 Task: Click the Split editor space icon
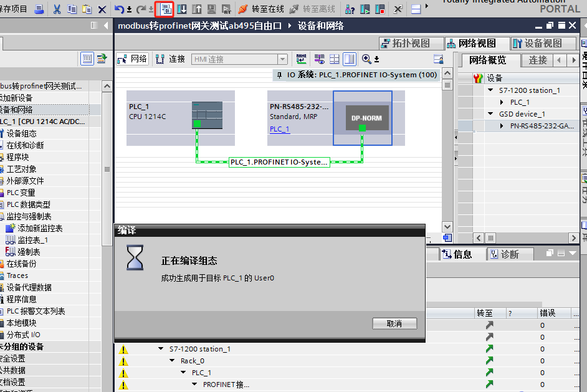tap(416, 9)
